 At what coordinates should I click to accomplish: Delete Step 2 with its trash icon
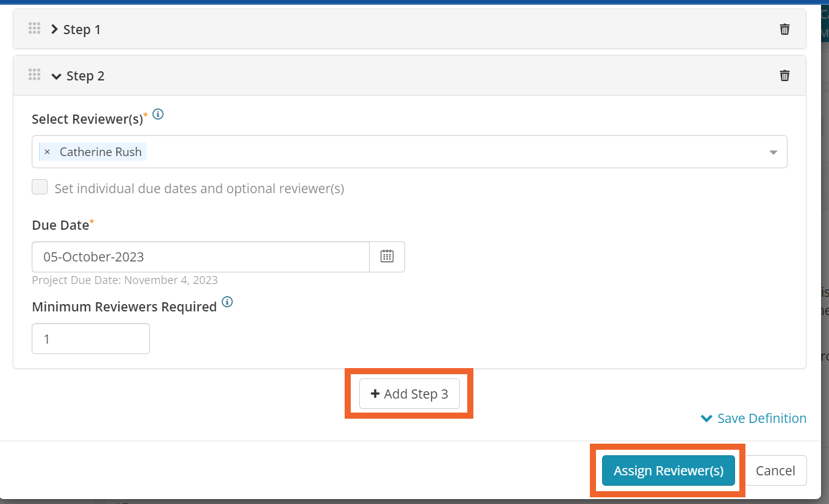click(784, 76)
